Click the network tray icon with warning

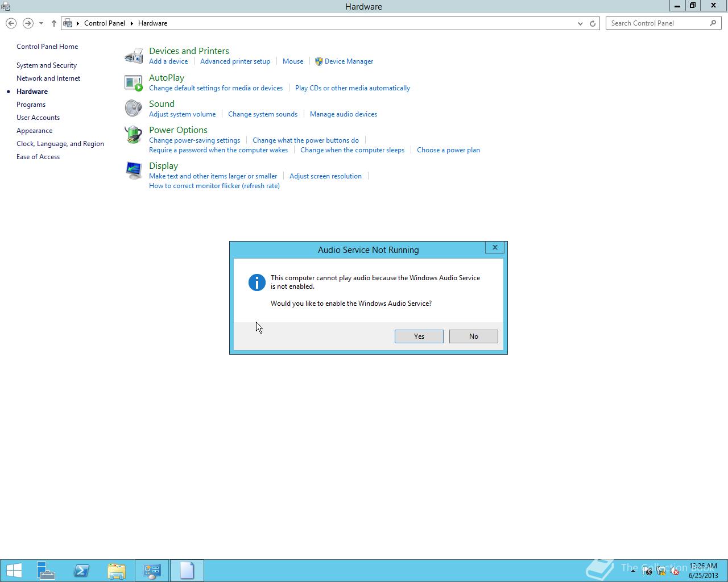pos(661,572)
